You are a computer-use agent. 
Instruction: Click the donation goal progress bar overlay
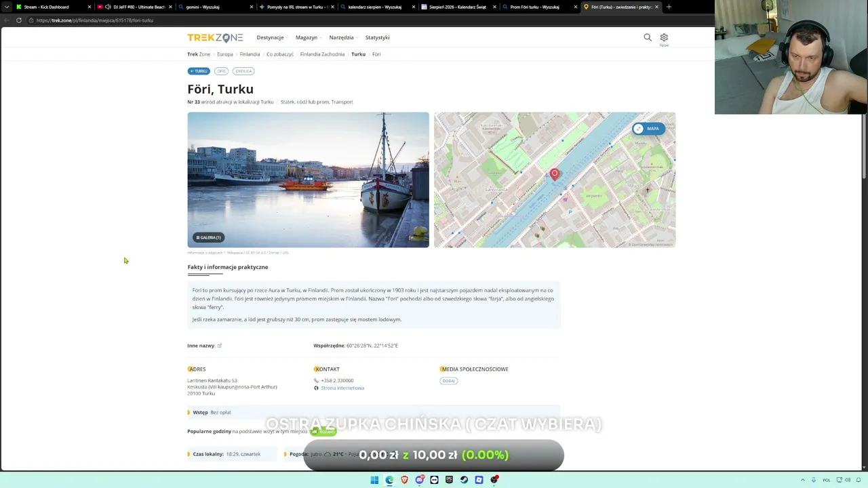(434, 455)
